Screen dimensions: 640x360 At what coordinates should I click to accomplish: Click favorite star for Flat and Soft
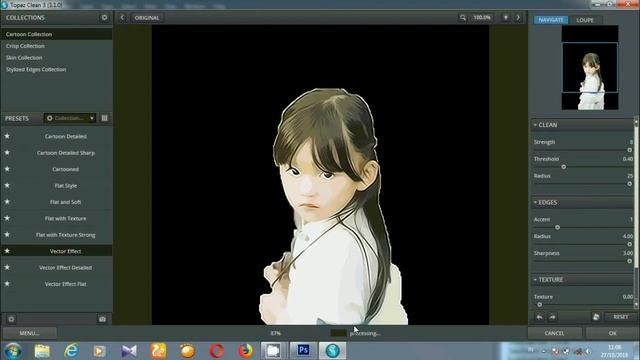click(x=7, y=202)
